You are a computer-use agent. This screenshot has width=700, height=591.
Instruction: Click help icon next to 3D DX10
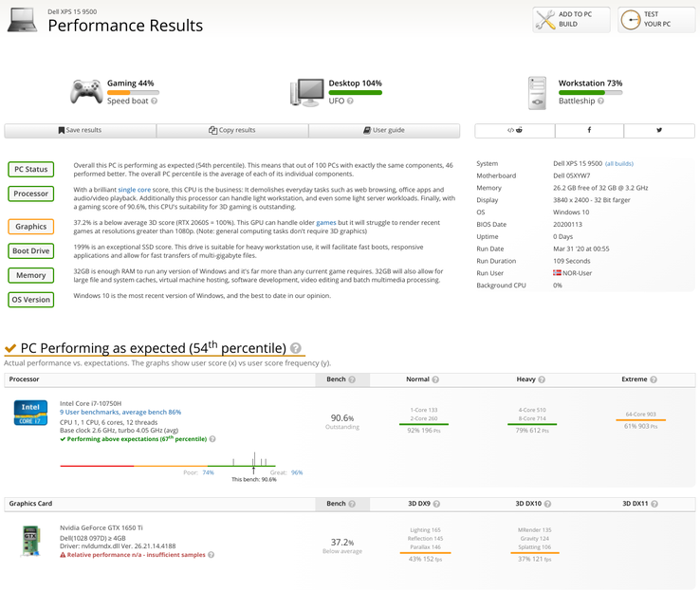(x=548, y=504)
